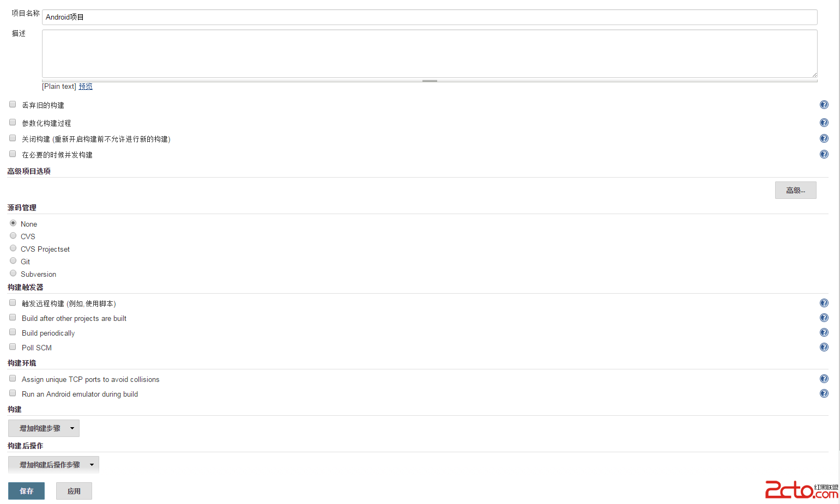The width and height of the screenshot is (840, 504).
Task: Open the 增加构建步骤 dropdown
Action: tap(44, 428)
